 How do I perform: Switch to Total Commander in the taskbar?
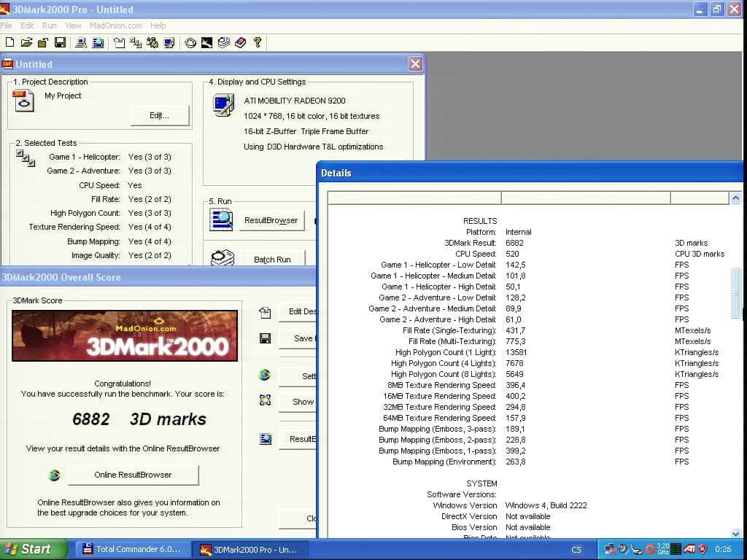tap(132, 549)
